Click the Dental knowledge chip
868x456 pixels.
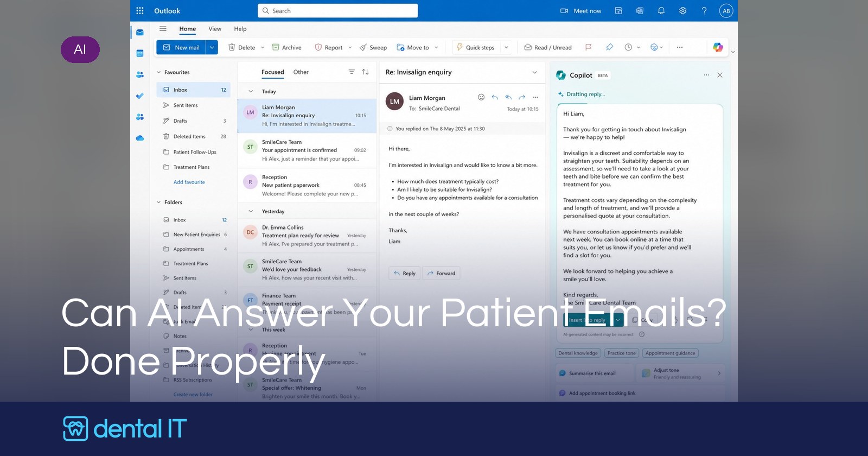click(x=578, y=353)
